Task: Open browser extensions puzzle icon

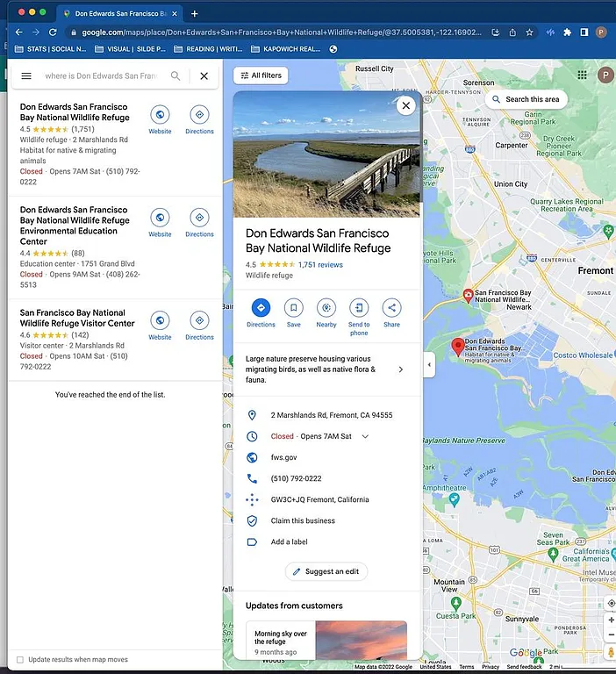Action: 568,32
